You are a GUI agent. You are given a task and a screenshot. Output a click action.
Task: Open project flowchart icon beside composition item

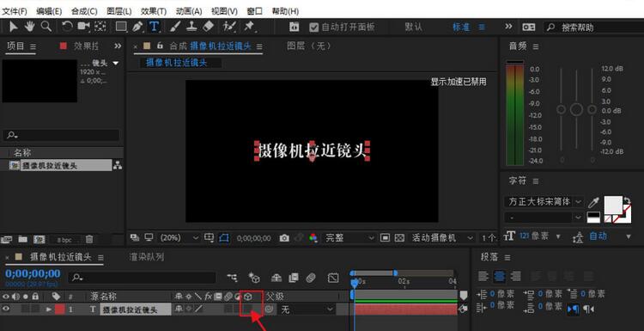click(x=118, y=166)
